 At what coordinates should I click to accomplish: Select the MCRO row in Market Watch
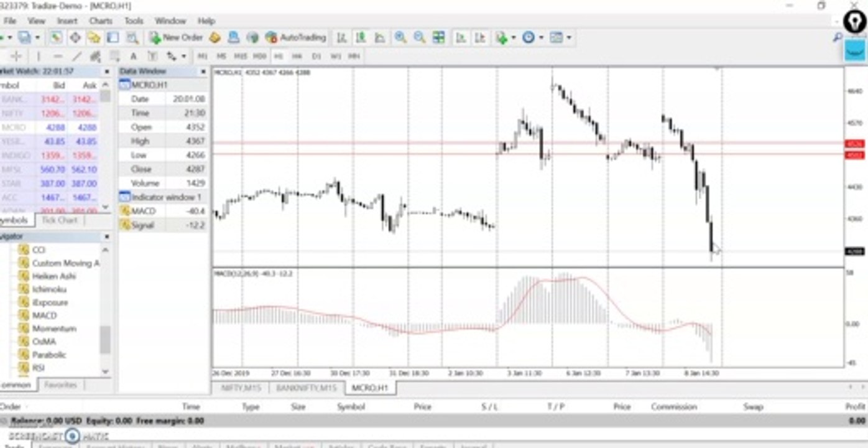pyautogui.click(x=49, y=128)
